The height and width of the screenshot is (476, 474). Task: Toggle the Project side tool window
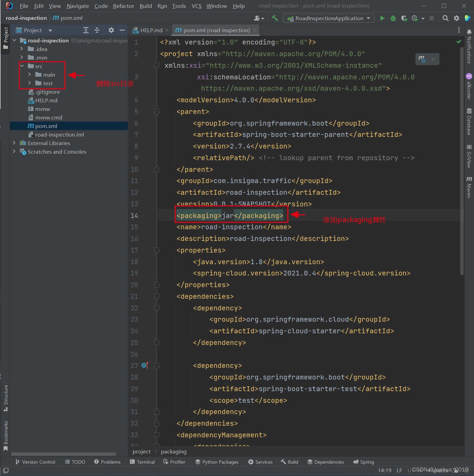click(5, 38)
